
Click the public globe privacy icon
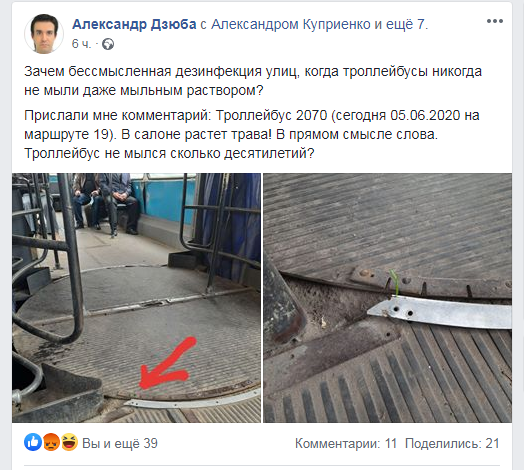(108, 44)
